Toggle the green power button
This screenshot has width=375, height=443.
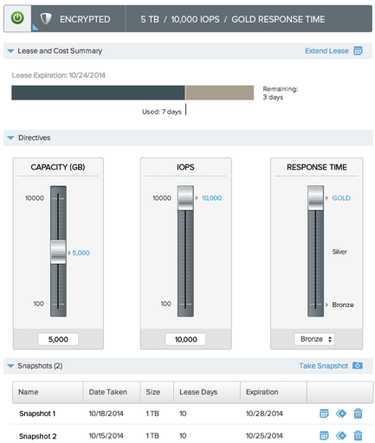17,18
